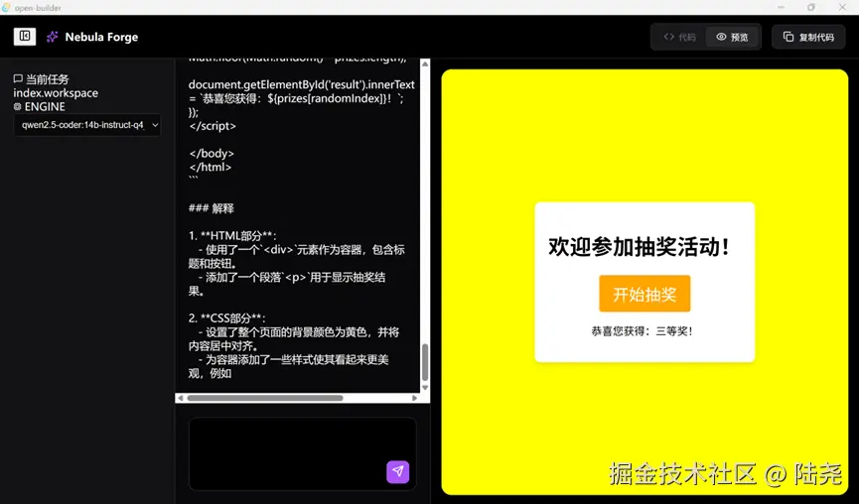Image resolution: width=859 pixels, height=504 pixels.
Task: Collapse the sidebar with the panel icon
Action: click(25, 37)
